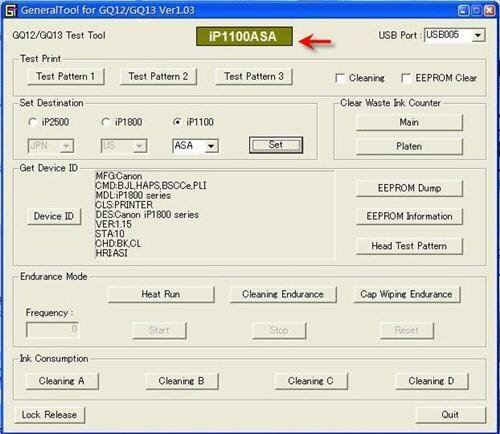Clear the Main waste ink counter
The width and height of the screenshot is (500, 434).
pyautogui.click(x=409, y=122)
